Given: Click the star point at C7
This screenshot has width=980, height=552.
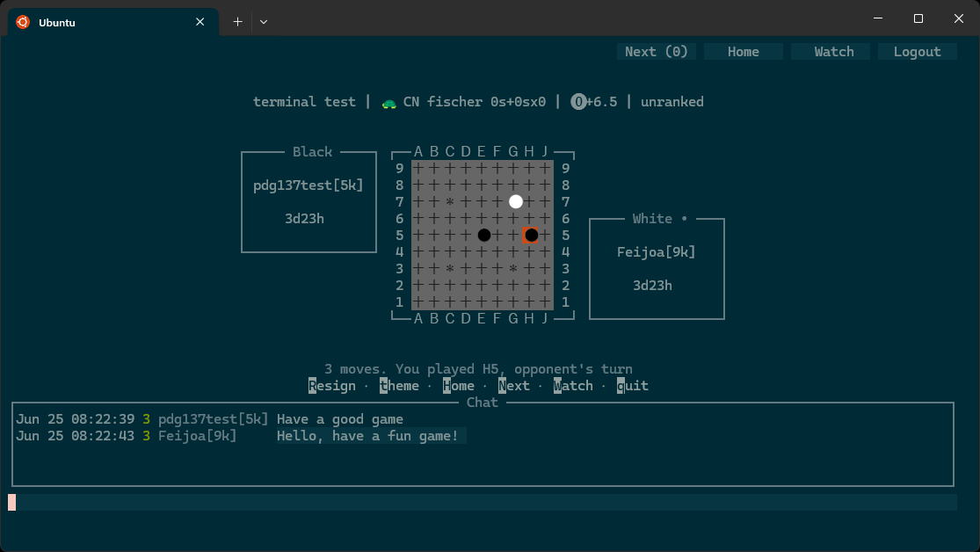Looking at the screenshot, I should [450, 202].
